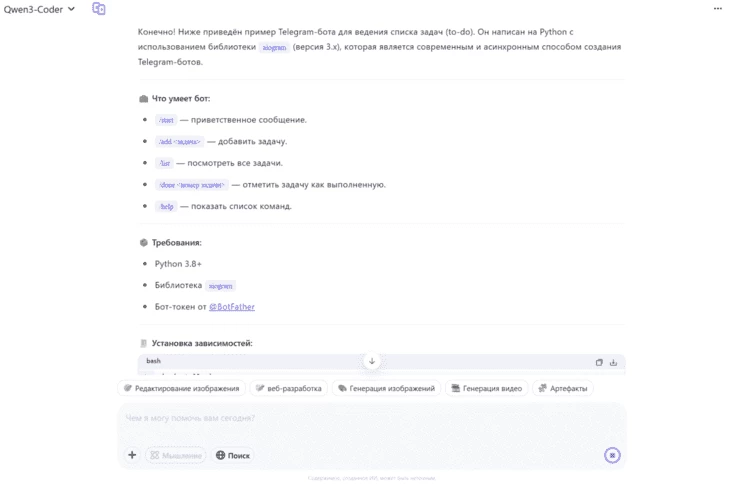Click the bash language label of code block

[153, 361]
